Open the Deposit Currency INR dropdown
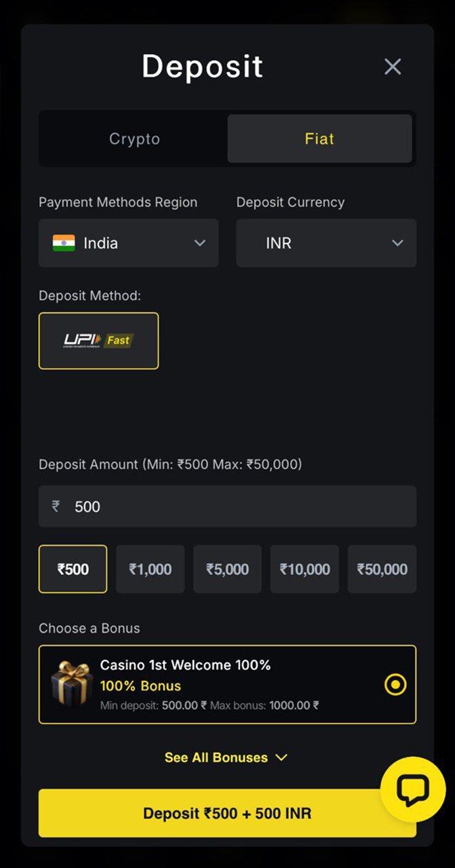Viewport: 455px width, 868px height. pos(326,243)
